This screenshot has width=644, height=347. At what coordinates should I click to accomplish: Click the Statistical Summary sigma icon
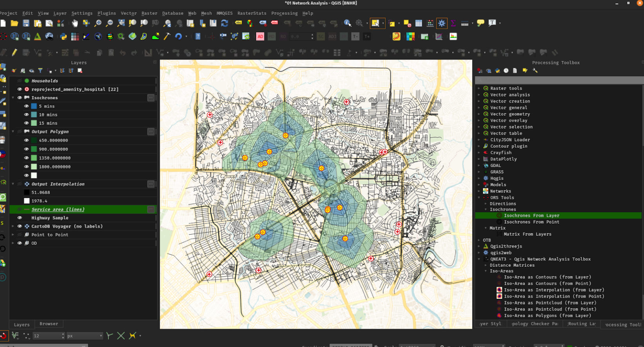point(453,23)
